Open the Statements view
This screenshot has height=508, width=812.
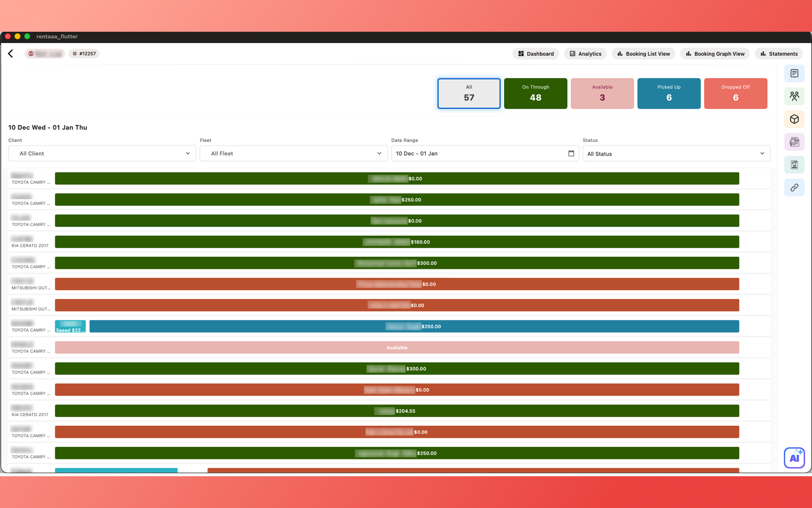[x=778, y=54]
